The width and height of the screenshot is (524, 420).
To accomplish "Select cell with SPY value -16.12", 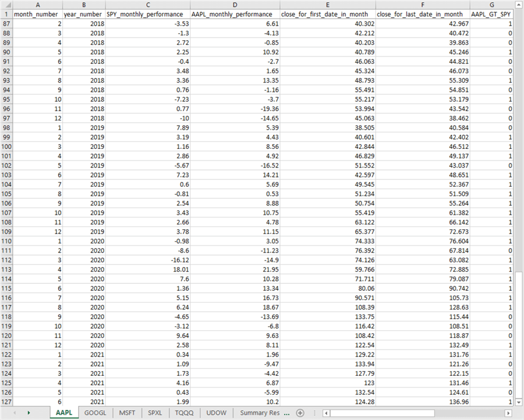I will 148,260.
